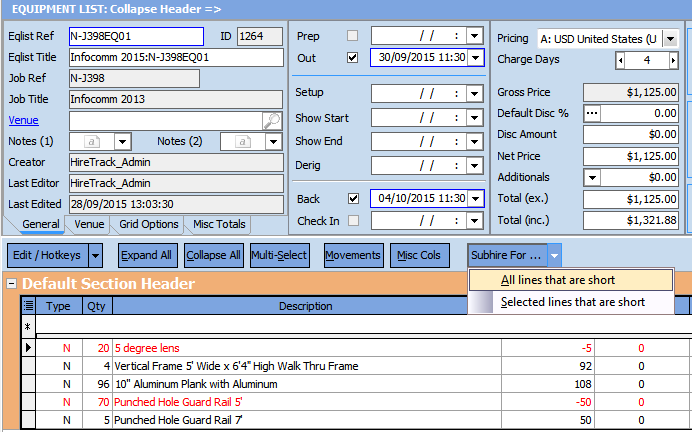Open the Misc Totals tab
The width and height of the screenshot is (692, 432).
pyautogui.click(x=218, y=224)
